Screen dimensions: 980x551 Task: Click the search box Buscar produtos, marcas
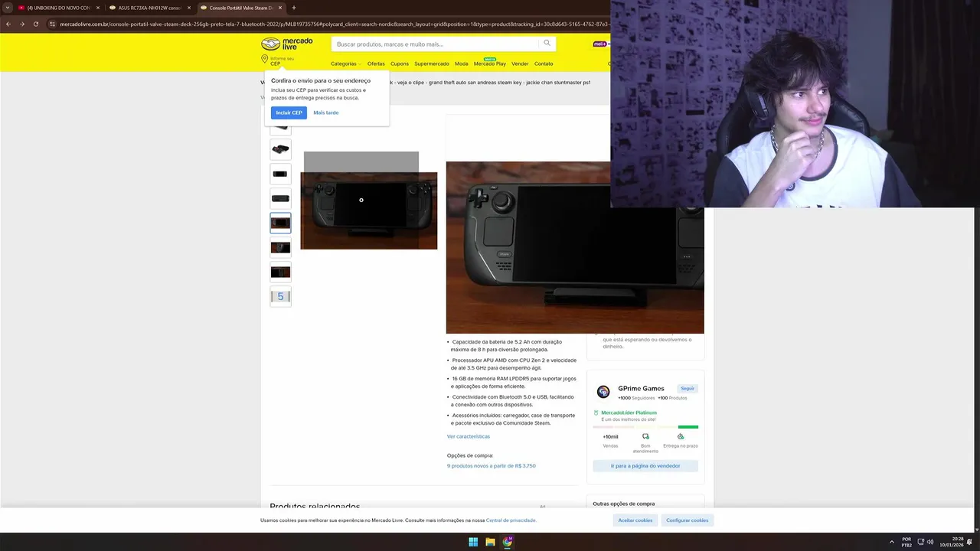(436, 44)
